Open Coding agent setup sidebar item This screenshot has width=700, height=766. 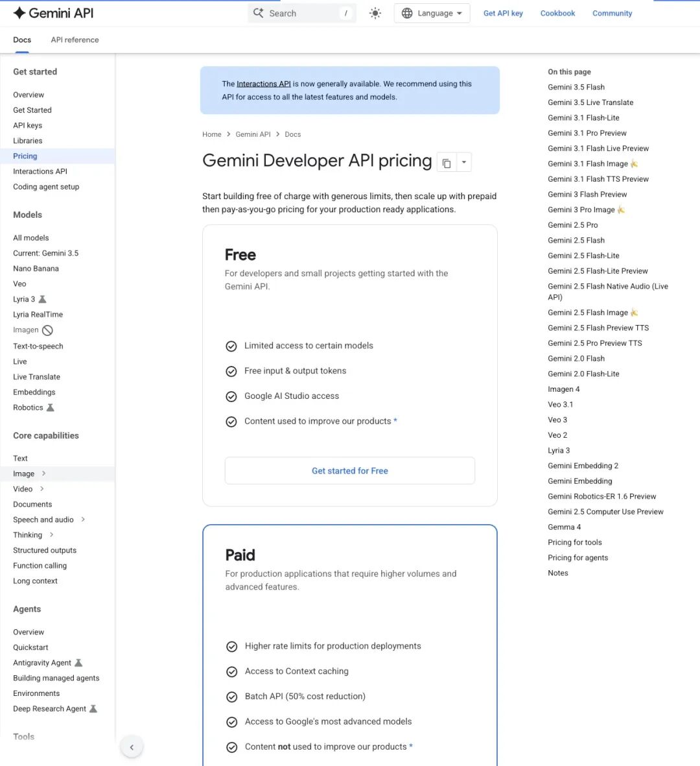click(x=46, y=187)
